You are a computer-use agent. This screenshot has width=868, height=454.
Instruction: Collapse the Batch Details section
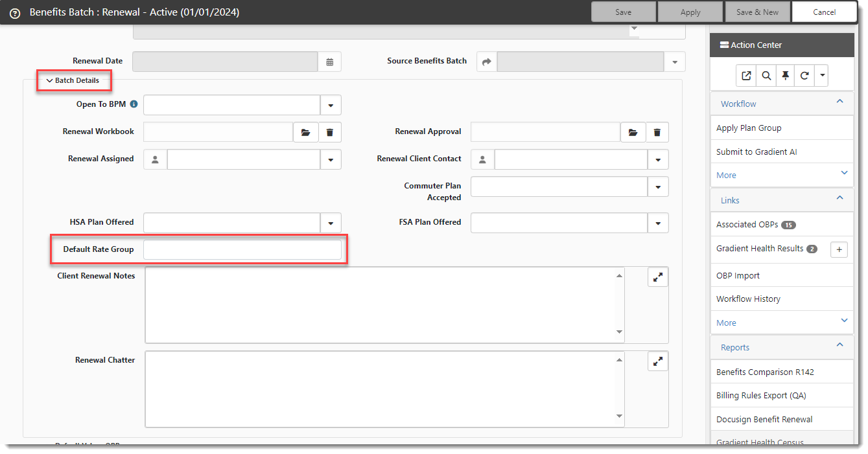(x=73, y=81)
